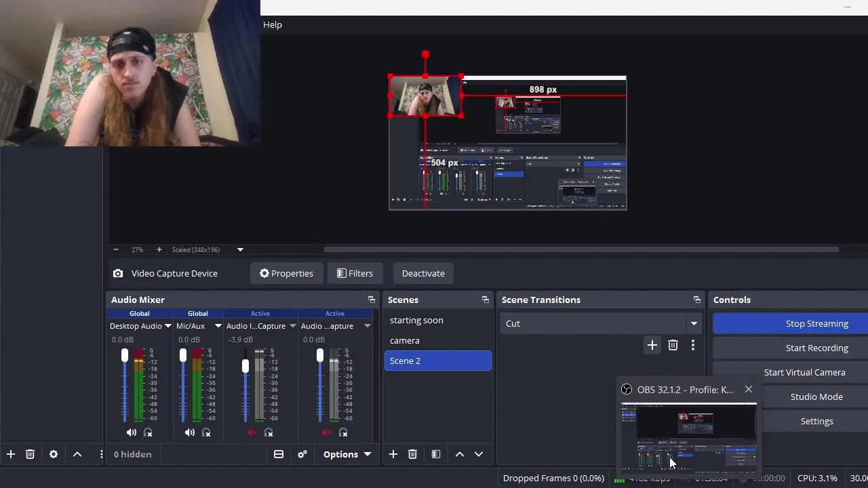Add a scene transition with plus icon
This screenshot has height=488, width=868.
tap(652, 346)
